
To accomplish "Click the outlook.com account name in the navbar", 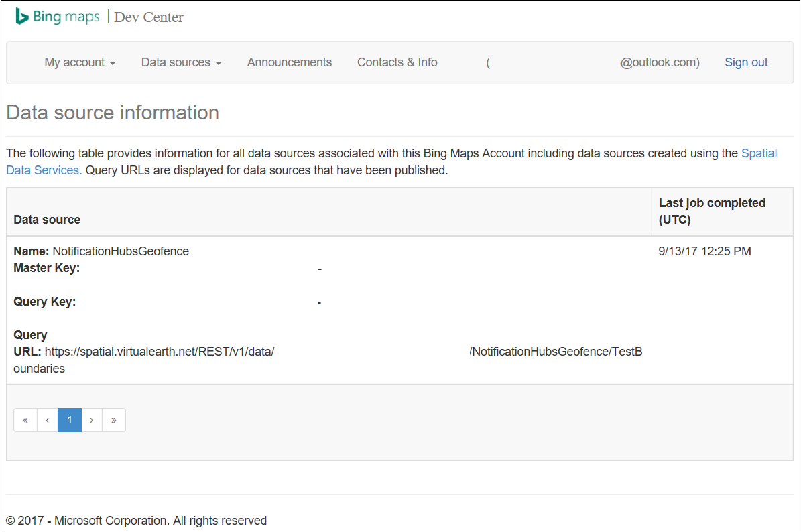I will [660, 62].
